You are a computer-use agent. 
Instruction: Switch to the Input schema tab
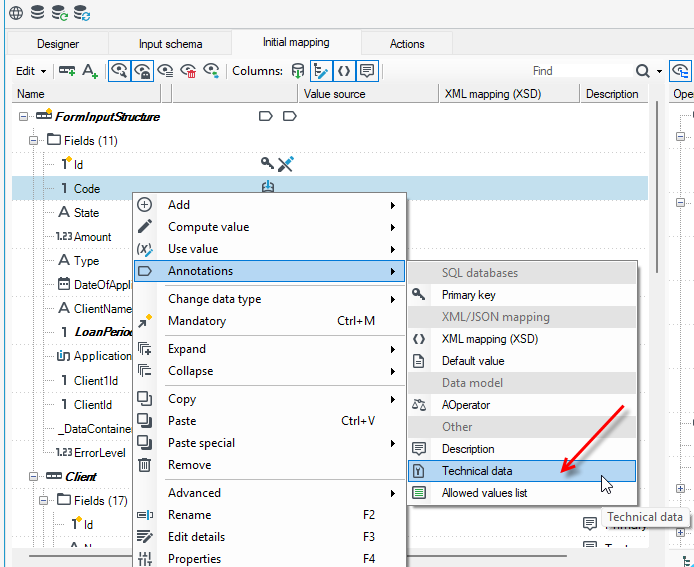170,44
